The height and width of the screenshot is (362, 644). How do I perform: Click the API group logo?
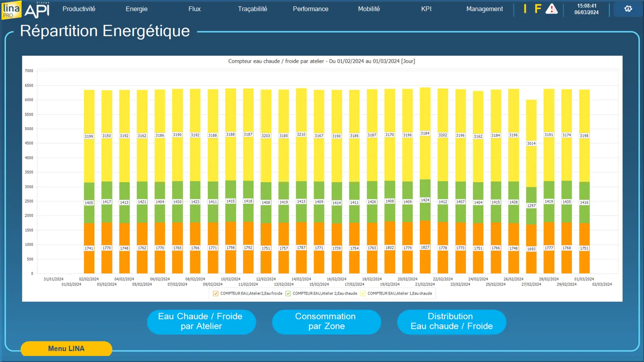coord(37,10)
